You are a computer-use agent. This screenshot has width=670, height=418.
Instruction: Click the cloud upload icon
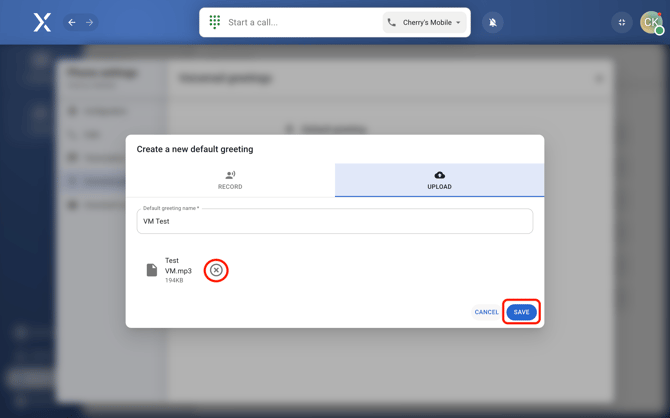pos(439,175)
